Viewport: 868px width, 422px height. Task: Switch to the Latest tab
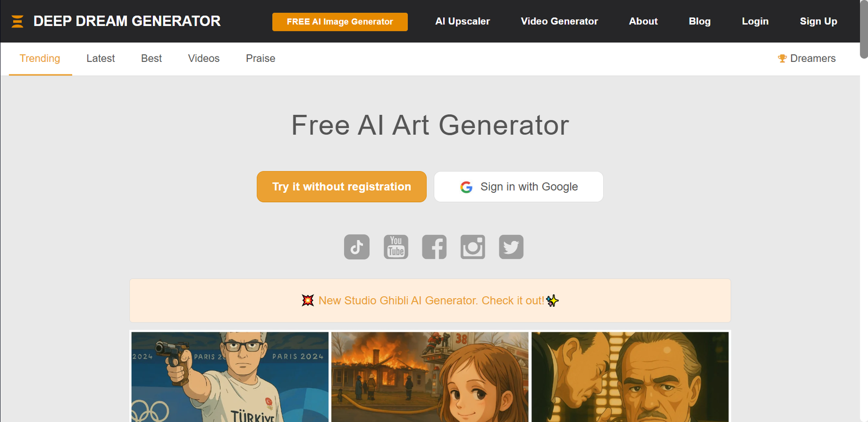coord(100,58)
